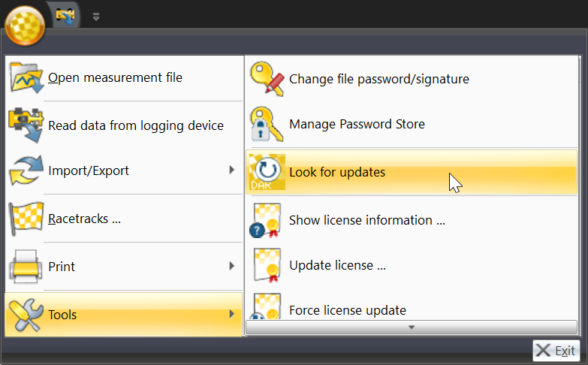Click the submenu scroll-down arrow bar
The height and width of the screenshot is (365, 588).
point(412,327)
